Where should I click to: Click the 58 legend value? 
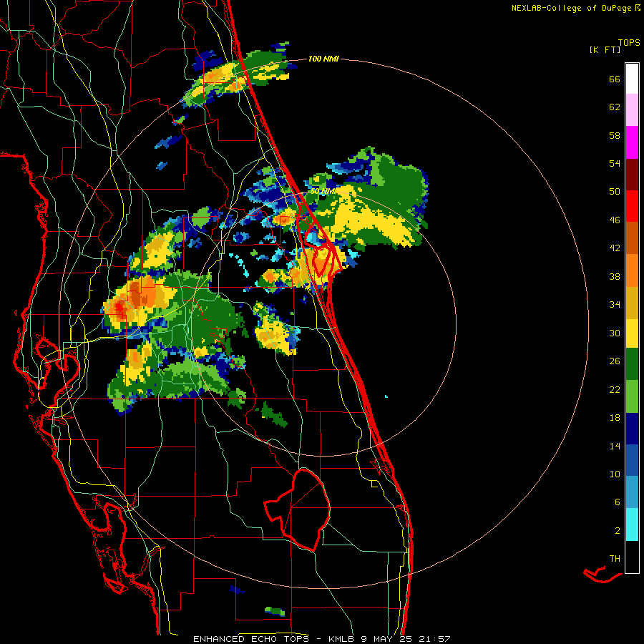[x=615, y=135]
